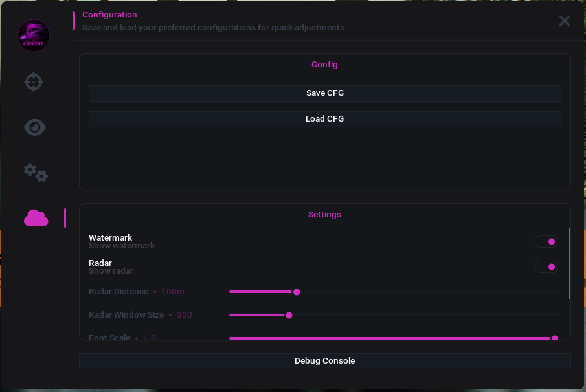Open the crosshair target tab

[34, 82]
